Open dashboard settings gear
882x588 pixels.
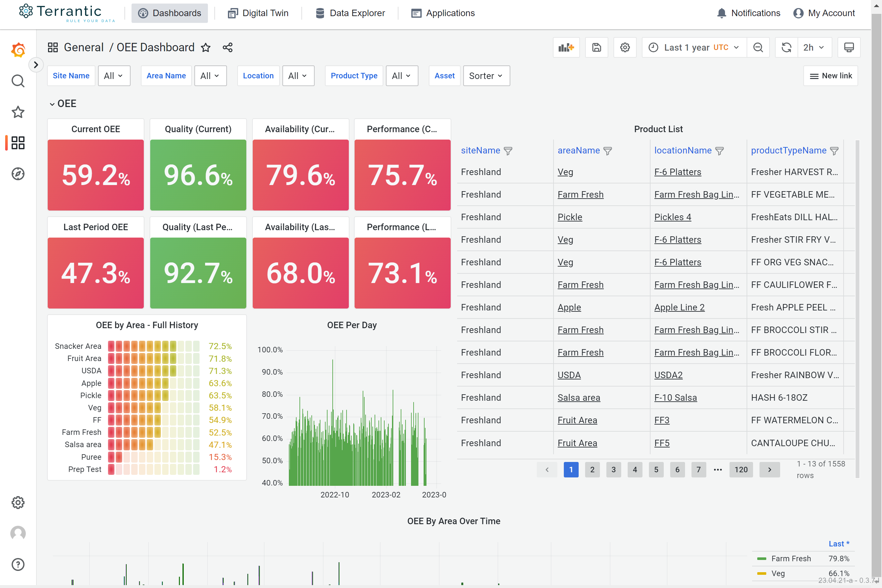pyautogui.click(x=625, y=48)
